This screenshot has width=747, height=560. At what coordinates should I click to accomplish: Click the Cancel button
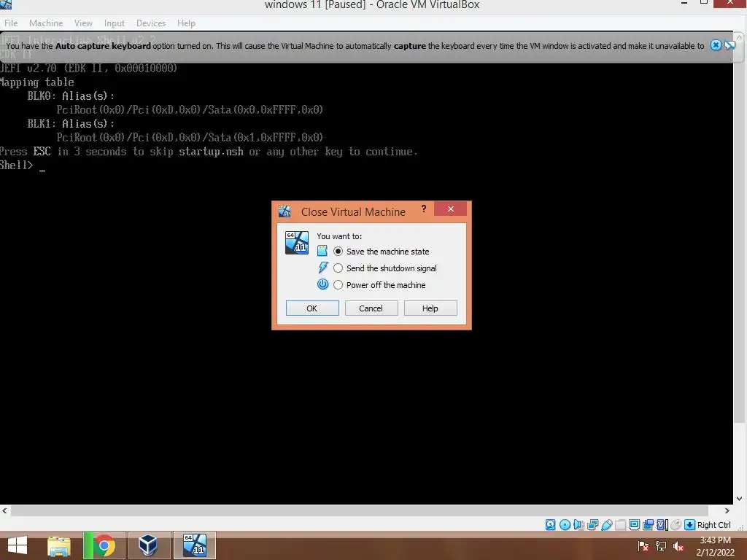tap(371, 308)
